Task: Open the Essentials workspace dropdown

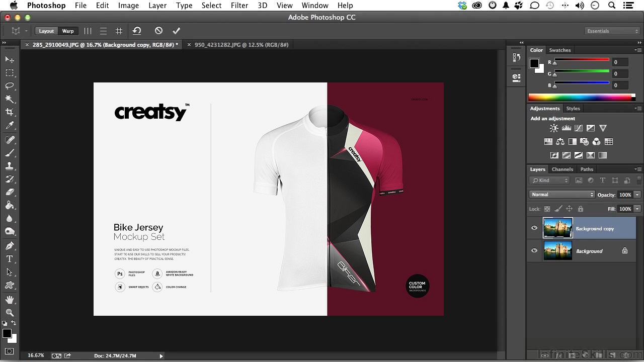Action: coord(612,31)
